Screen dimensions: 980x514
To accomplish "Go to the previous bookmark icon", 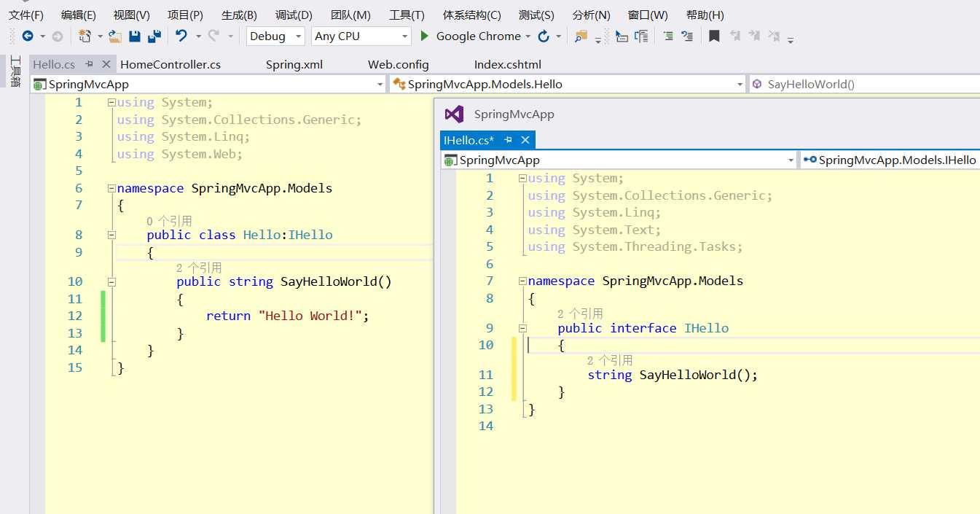I will click(x=735, y=36).
